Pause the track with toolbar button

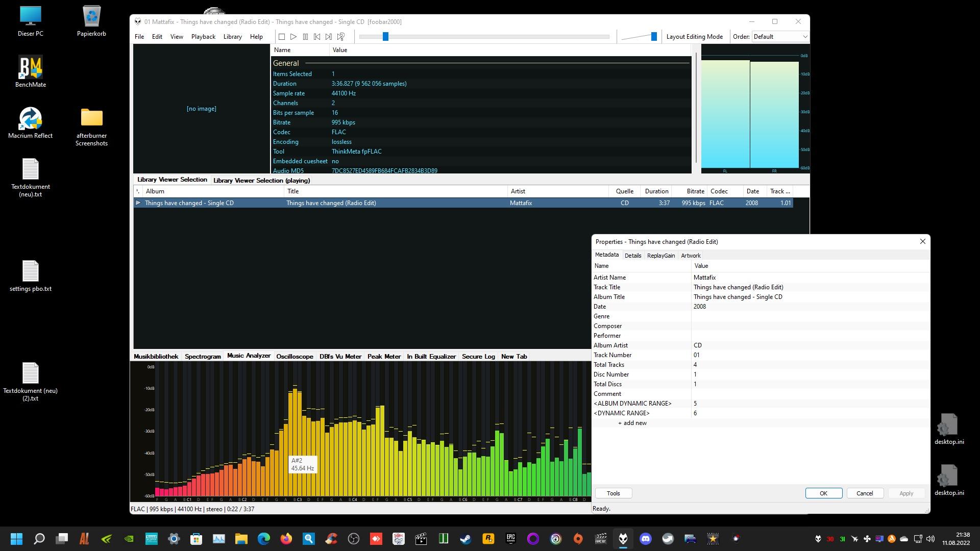coord(305,37)
